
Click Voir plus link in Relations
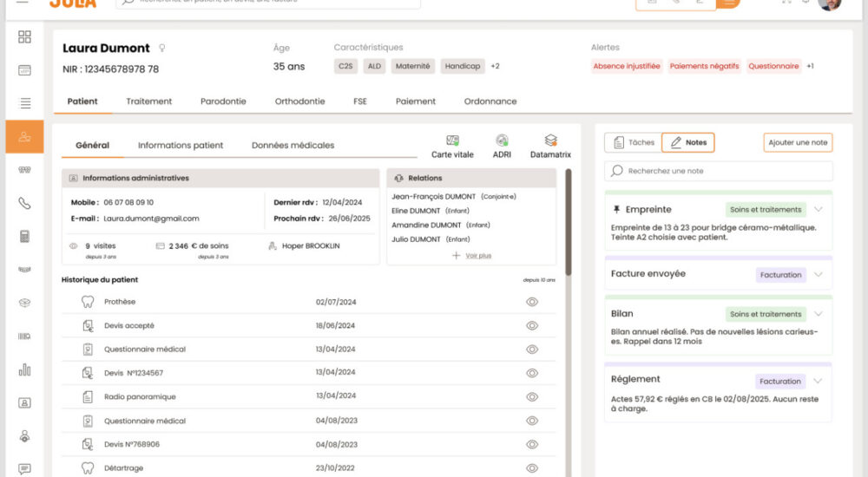click(x=478, y=256)
